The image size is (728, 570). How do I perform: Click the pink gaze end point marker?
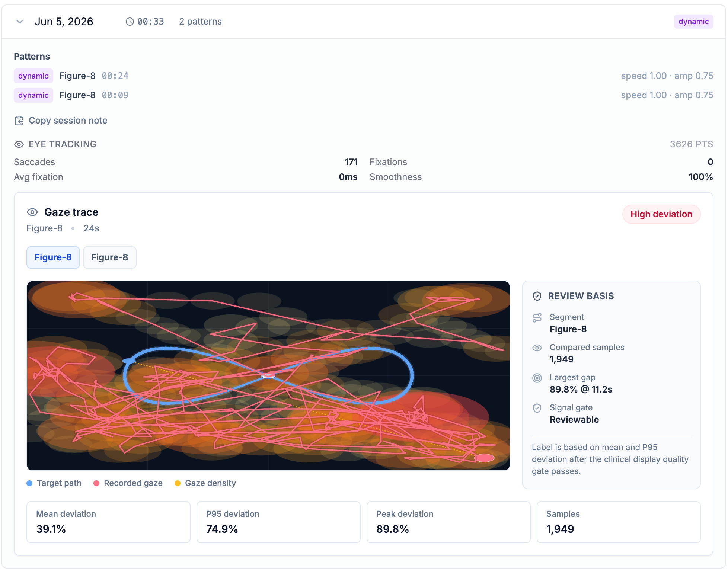click(484, 458)
